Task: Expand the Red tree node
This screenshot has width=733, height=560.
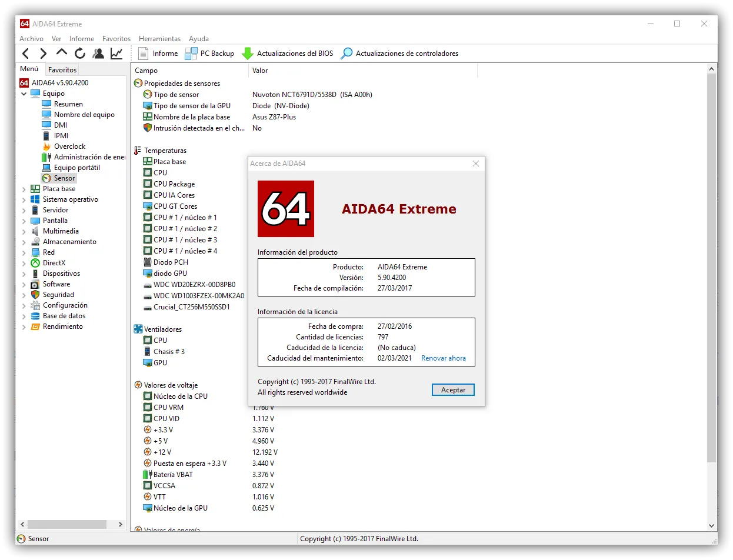Action: click(24, 252)
